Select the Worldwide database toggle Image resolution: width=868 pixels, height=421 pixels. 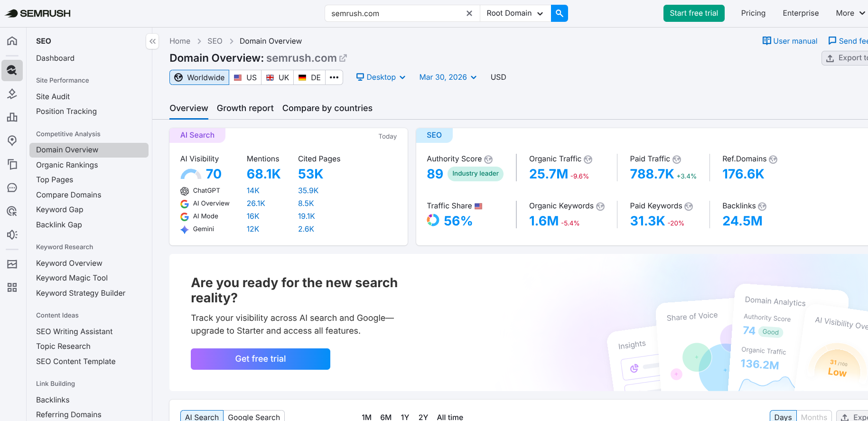(199, 77)
